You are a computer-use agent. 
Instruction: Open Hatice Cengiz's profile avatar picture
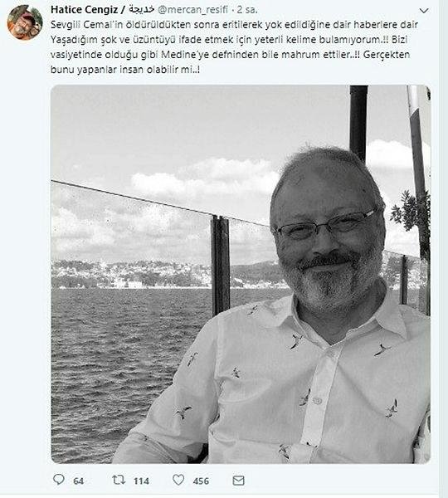point(25,22)
